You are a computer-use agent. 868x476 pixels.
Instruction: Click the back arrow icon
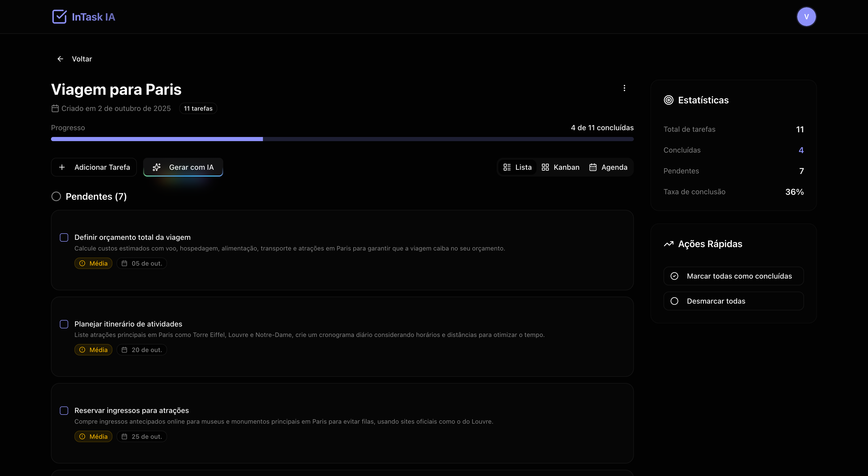(60, 59)
